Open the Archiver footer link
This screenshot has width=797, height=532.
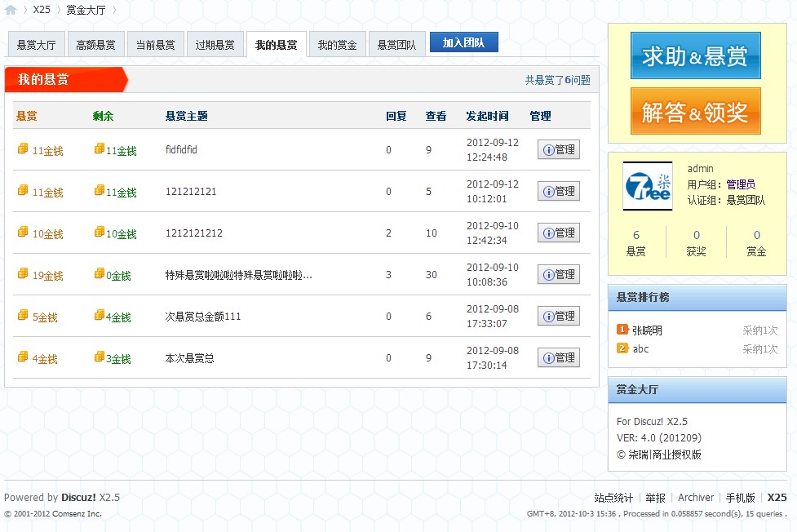[x=696, y=498]
